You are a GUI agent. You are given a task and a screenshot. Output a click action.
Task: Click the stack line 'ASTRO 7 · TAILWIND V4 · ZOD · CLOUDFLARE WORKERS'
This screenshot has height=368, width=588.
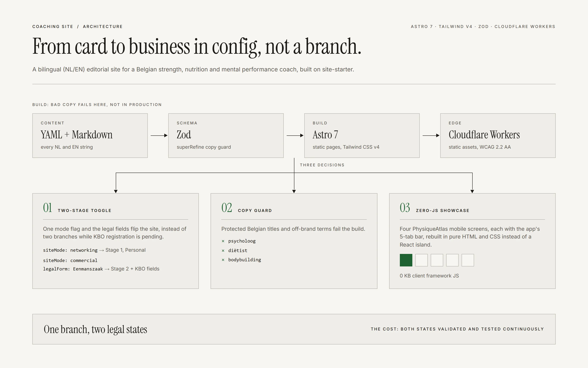coord(483,26)
